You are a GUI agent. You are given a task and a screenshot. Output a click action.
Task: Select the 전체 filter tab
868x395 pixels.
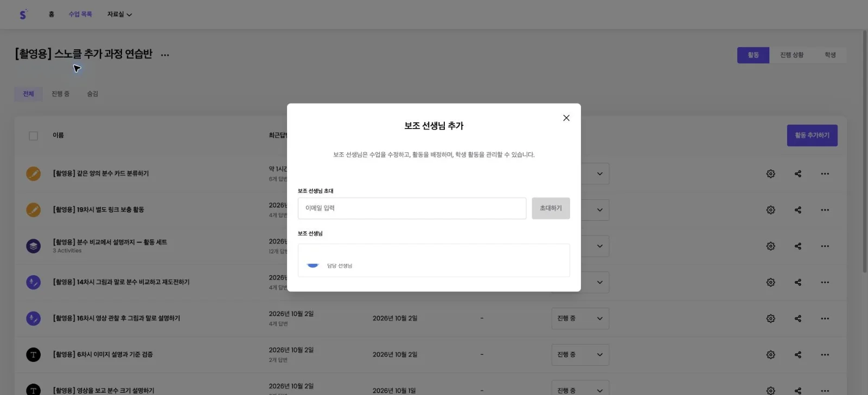click(28, 94)
